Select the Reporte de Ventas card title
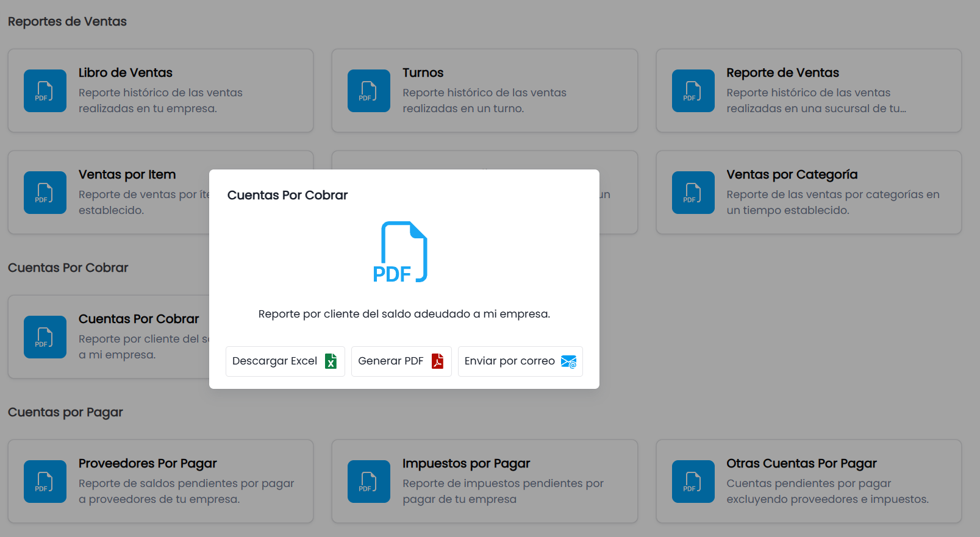 pos(782,73)
